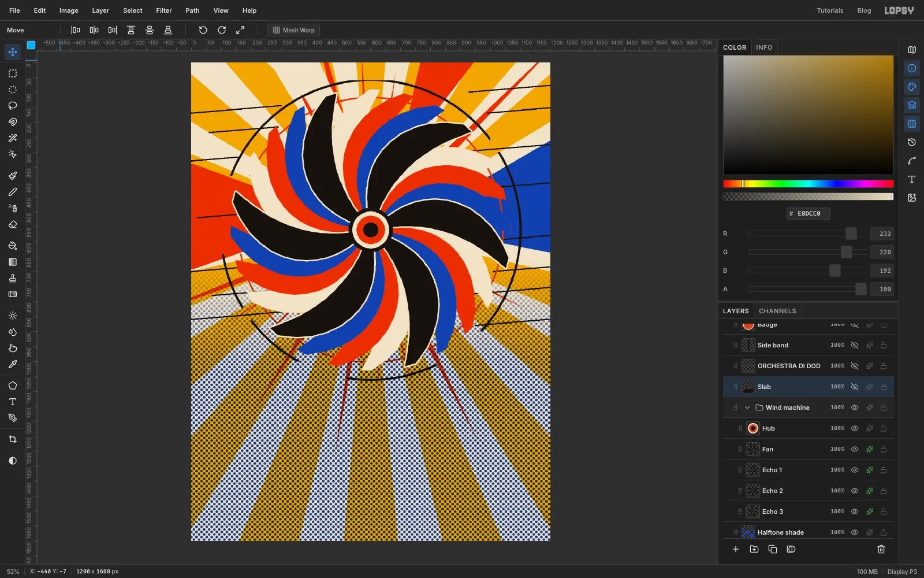Screen dimensions: 924x578
Task: Open the Tutorials link
Action: [830, 10]
